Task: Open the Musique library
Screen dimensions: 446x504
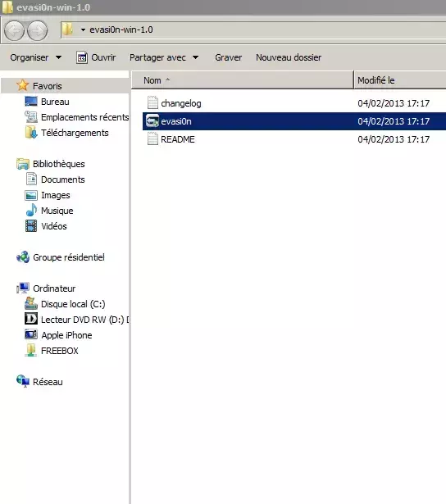Action: pos(57,211)
